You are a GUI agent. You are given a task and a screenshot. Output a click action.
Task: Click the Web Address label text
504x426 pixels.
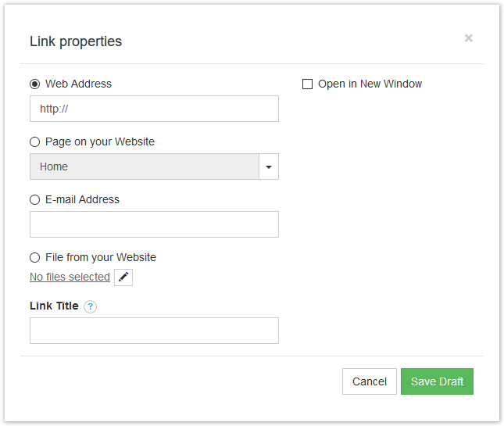78,84
